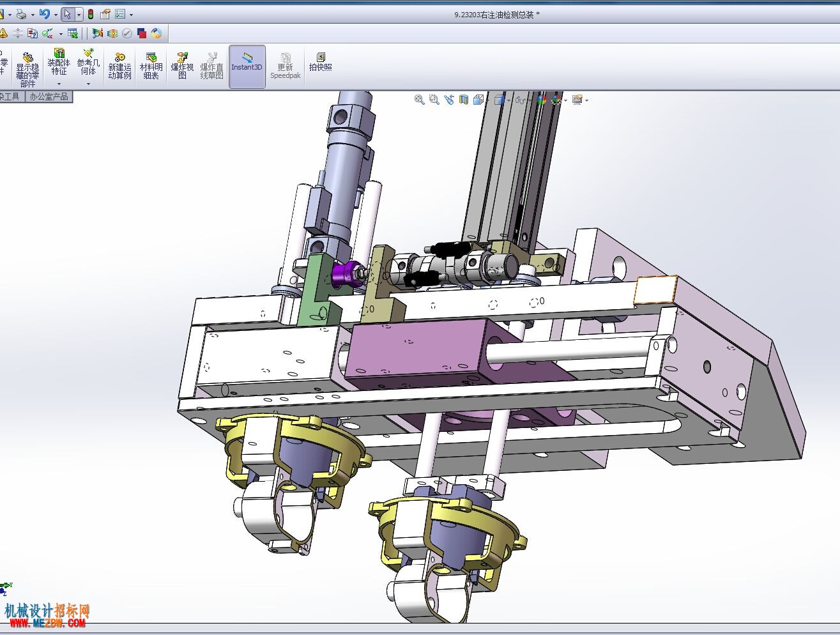
Task: Toggle the Instant3D button
Action: (247, 66)
